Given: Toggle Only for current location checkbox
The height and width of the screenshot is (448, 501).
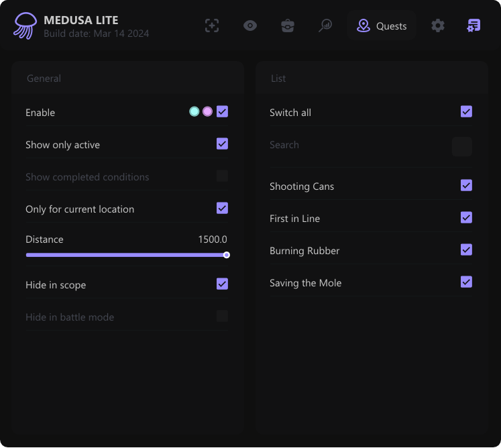Looking at the screenshot, I should [x=223, y=208].
